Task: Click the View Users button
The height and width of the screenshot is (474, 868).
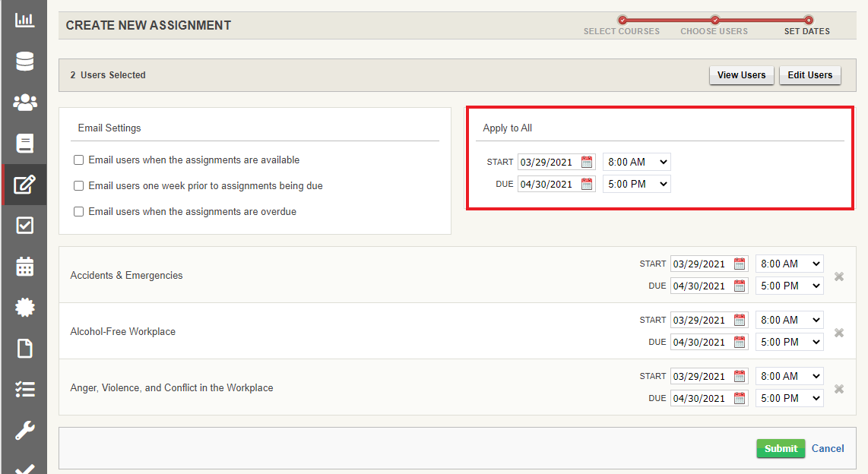Action: 741,75
